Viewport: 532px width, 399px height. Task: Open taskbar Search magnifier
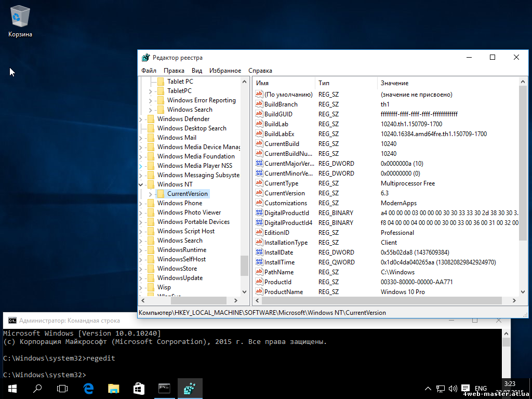(x=37, y=389)
